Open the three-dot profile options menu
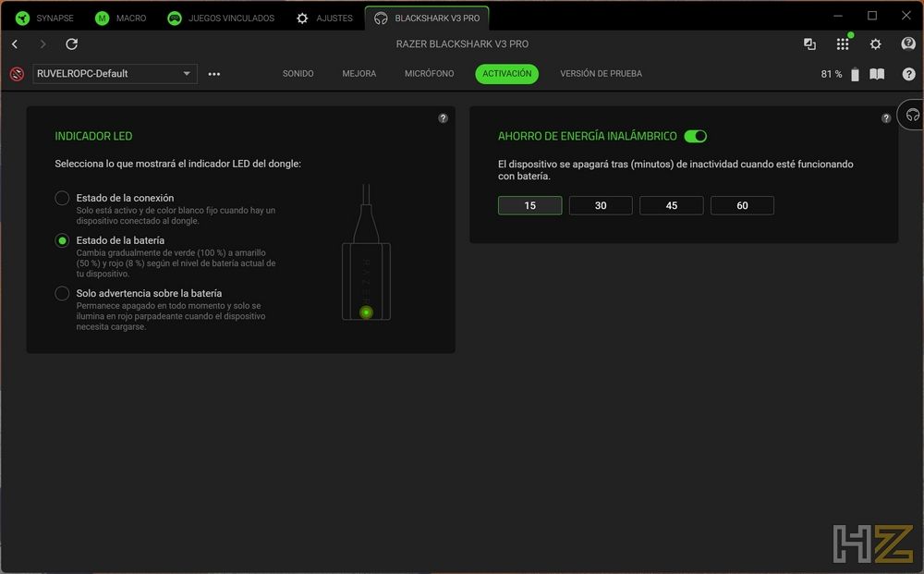The width and height of the screenshot is (924, 574). [214, 74]
